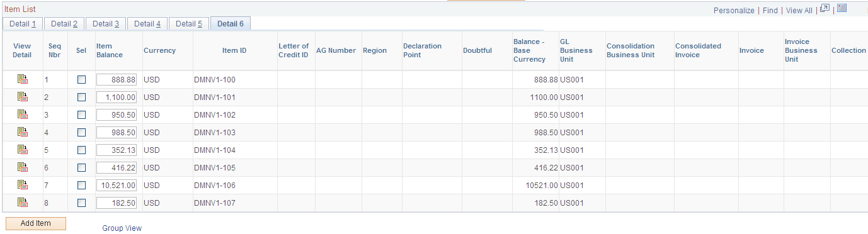Select the DMNV1-100 item ID cell

[215, 80]
